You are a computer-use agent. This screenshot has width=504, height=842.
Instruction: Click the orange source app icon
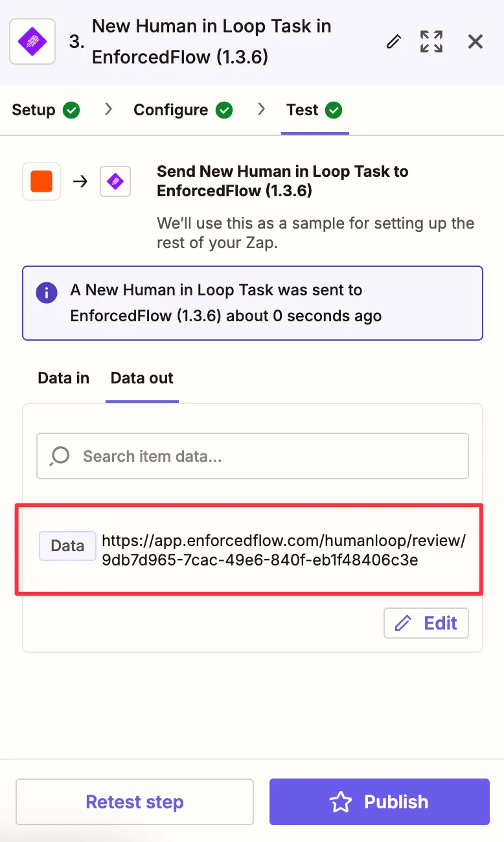41,181
